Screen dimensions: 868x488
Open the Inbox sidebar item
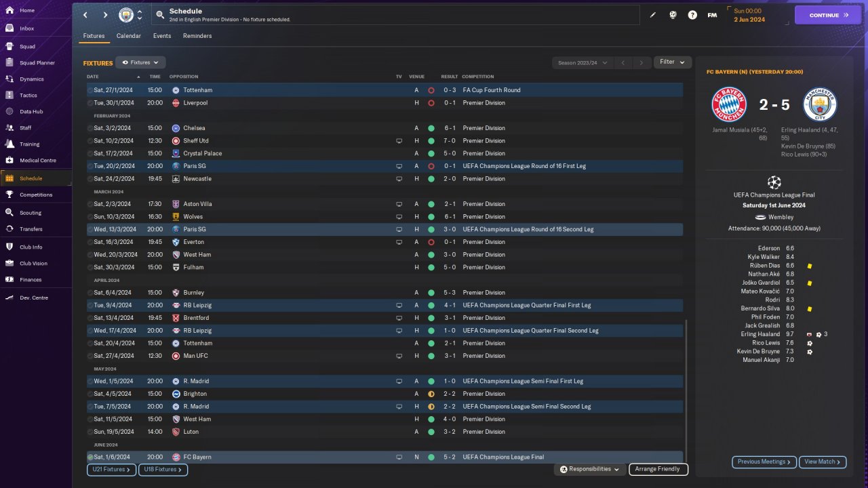[x=36, y=28]
